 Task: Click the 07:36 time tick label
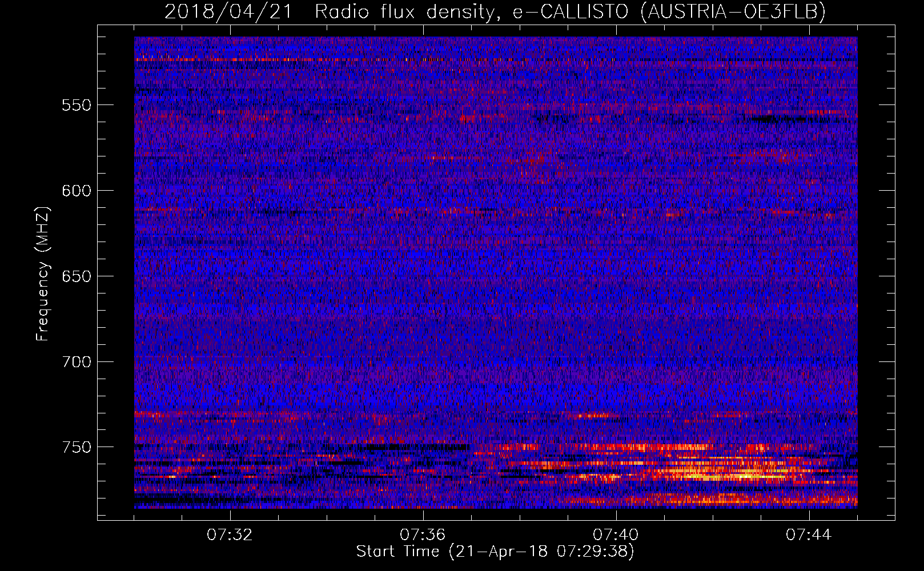(423, 535)
